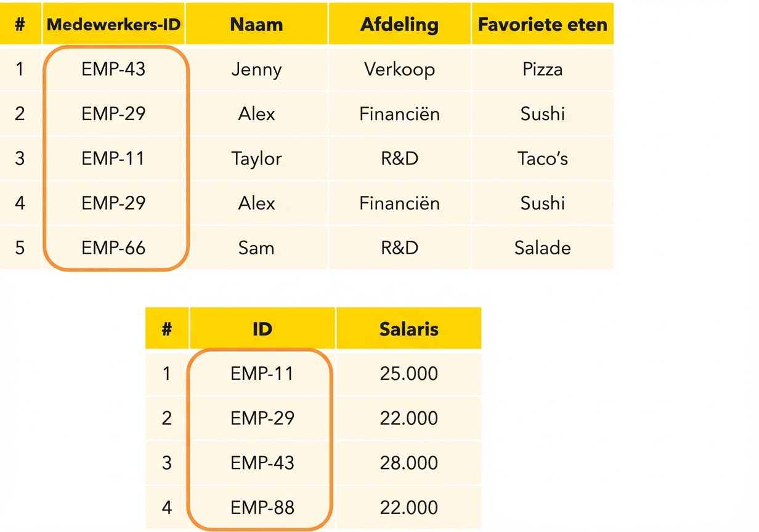
Task: Select EMP-43 in the salary table
Action: (262, 463)
